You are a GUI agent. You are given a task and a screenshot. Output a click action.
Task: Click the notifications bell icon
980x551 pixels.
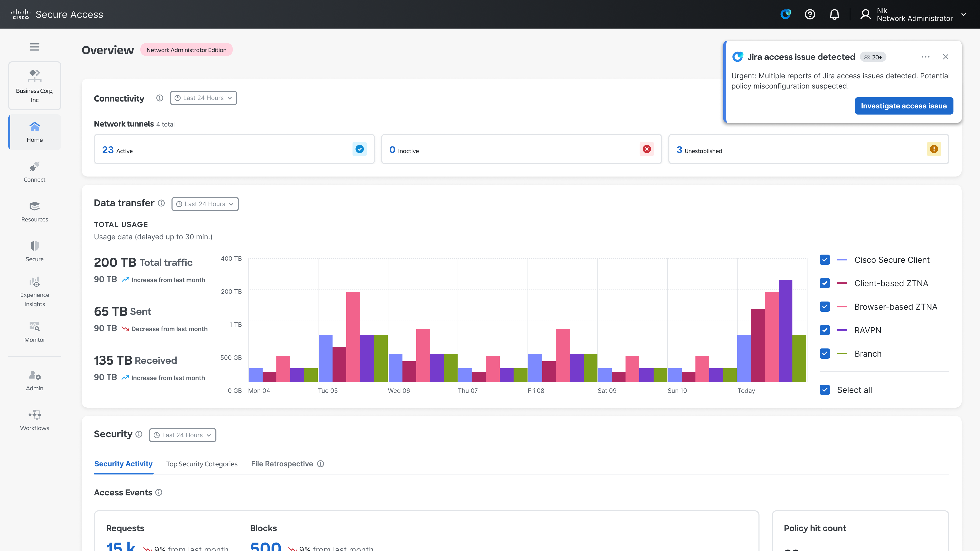coord(834,15)
